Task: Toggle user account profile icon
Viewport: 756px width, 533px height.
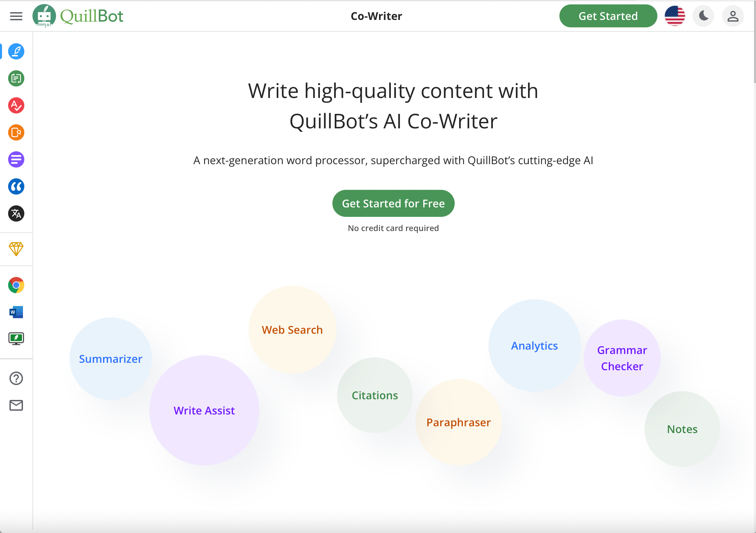Action: (732, 16)
